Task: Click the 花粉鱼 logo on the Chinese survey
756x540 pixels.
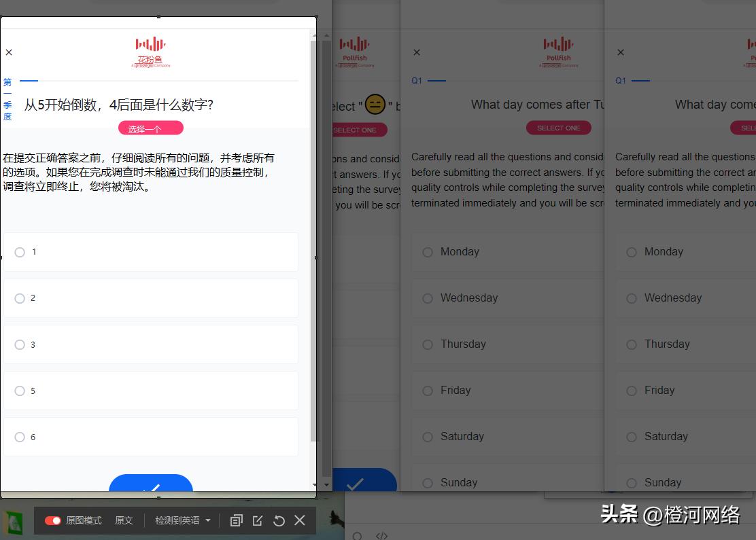Action: (150, 52)
